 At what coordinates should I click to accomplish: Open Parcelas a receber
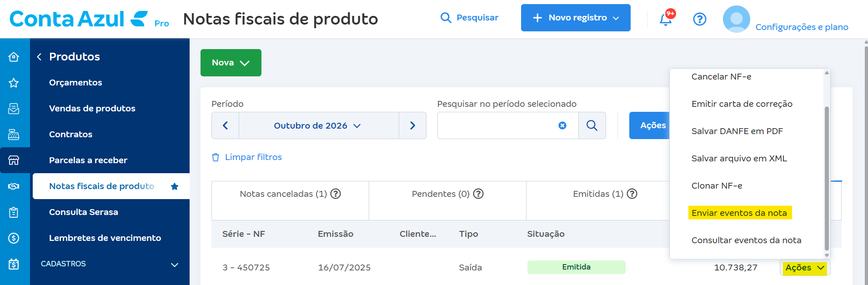tap(88, 160)
